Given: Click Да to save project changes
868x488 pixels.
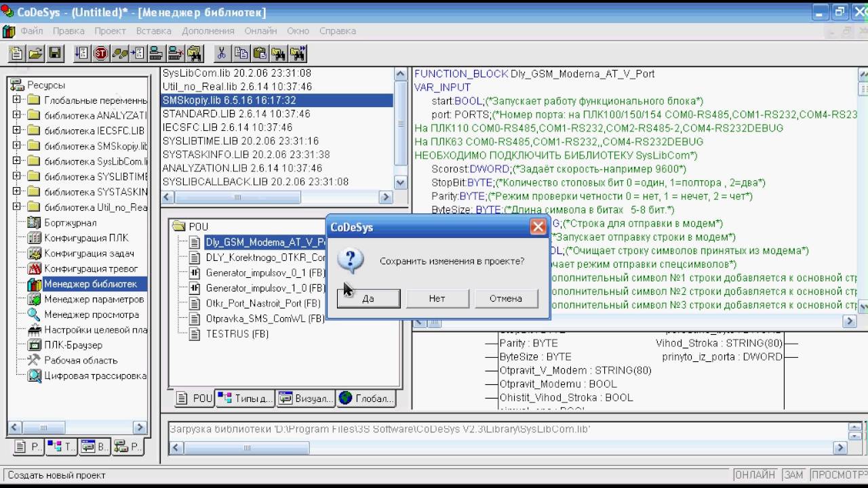Looking at the screenshot, I should coord(368,298).
